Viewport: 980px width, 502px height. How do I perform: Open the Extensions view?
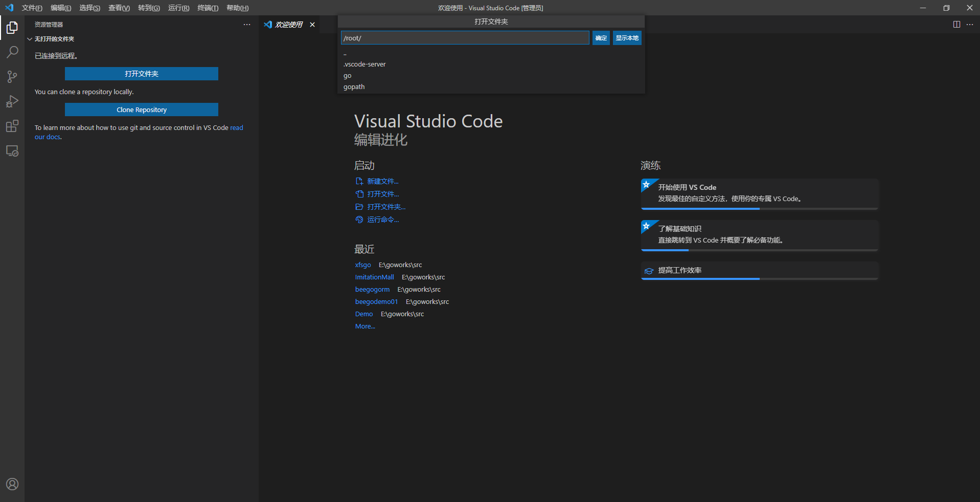coord(12,126)
